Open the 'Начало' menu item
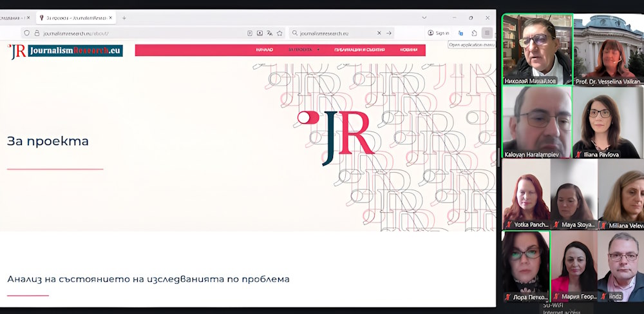 pyautogui.click(x=265, y=50)
